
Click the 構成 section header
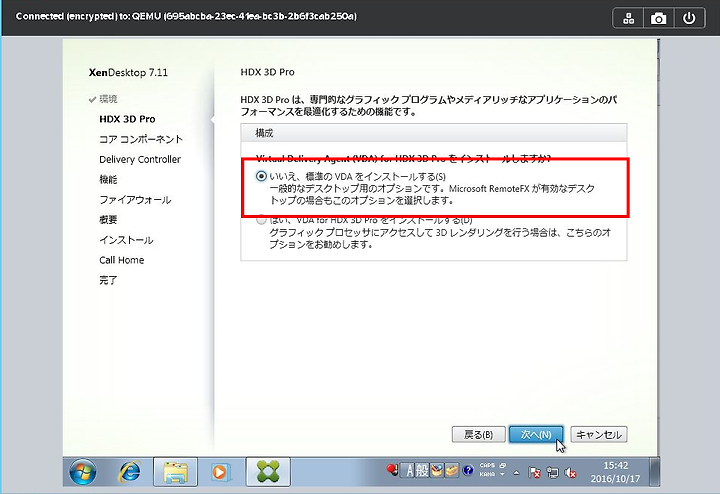(433, 133)
